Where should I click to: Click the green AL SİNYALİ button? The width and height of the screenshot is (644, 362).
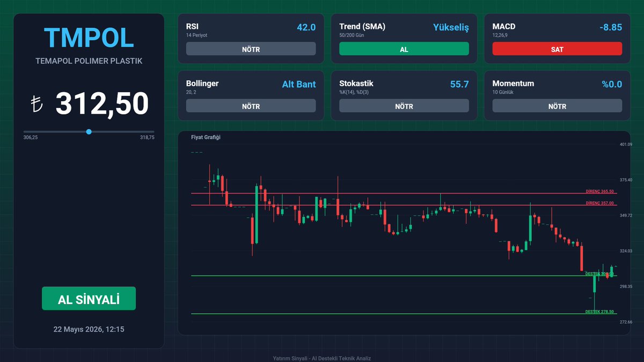[x=89, y=298]
